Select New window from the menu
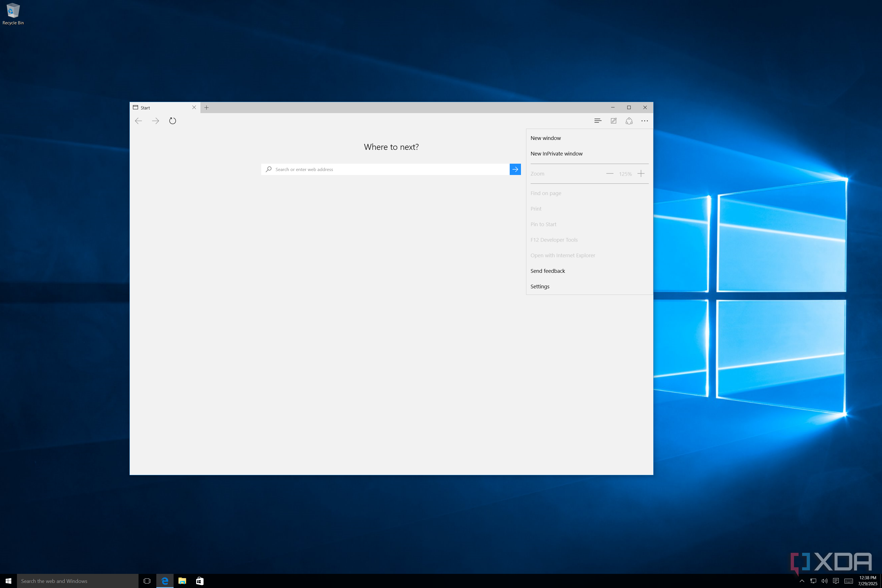Viewport: 882px width, 588px height. tap(589, 138)
